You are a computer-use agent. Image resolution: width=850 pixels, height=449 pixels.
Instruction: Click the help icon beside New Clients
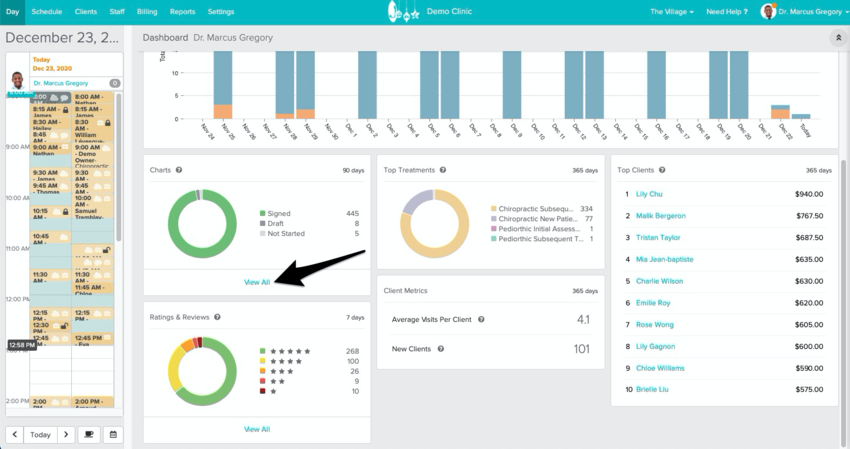(440, 349)
